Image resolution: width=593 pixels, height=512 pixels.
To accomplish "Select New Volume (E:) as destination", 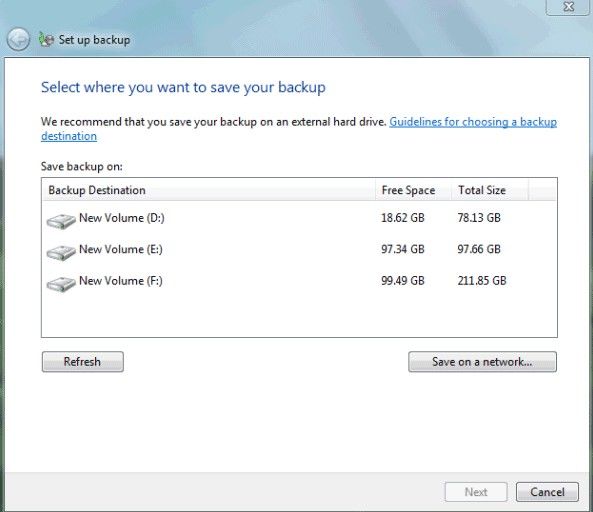I will [299, 250].
